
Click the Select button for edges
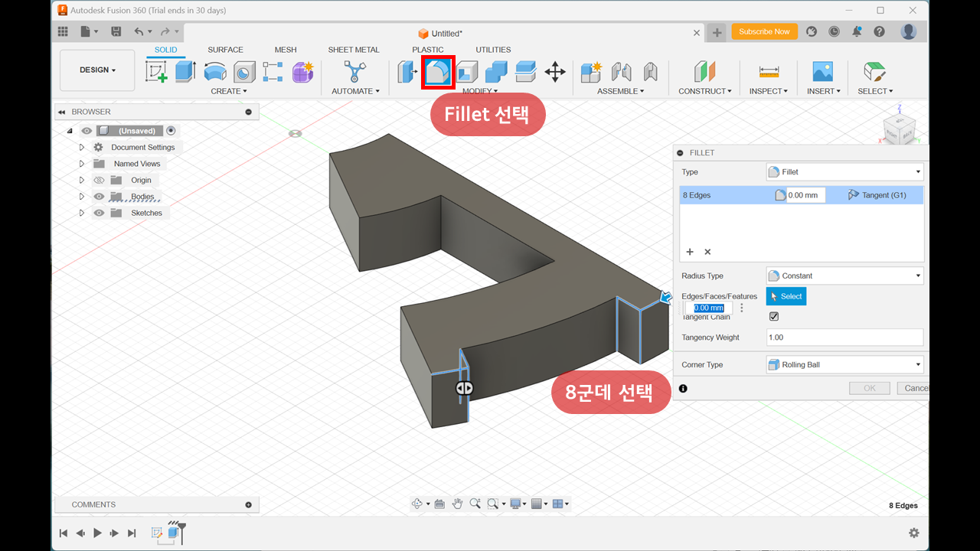(x=786, y=296)
